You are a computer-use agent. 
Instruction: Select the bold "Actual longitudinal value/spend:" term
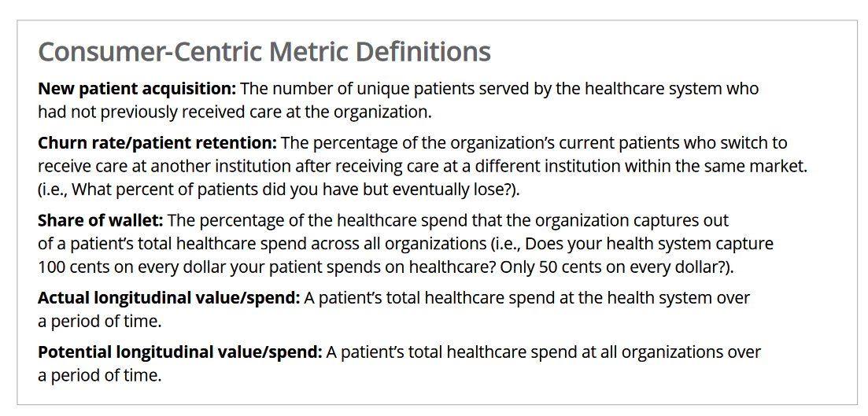pyautogui.click(x=168, y=298)
